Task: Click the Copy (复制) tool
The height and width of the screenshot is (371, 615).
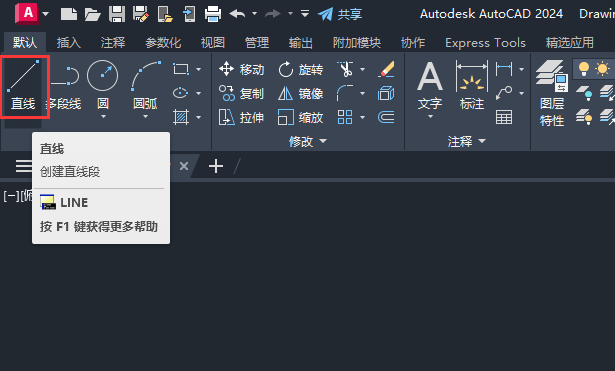Action: pos(242,93)
